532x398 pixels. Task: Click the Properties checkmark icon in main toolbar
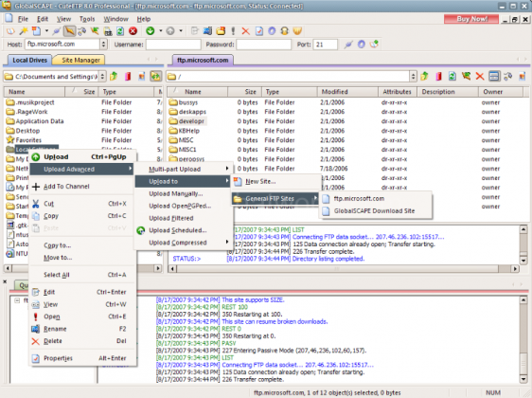258,31
